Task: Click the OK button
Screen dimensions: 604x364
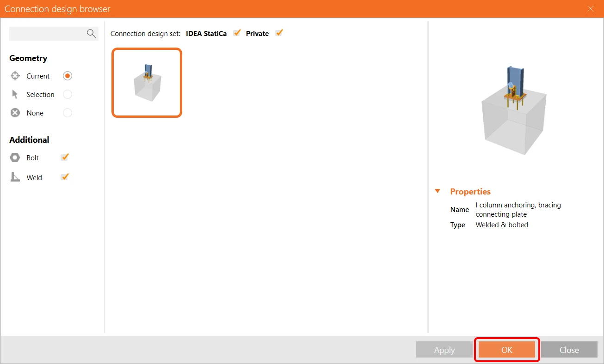Action: [507, 350]
